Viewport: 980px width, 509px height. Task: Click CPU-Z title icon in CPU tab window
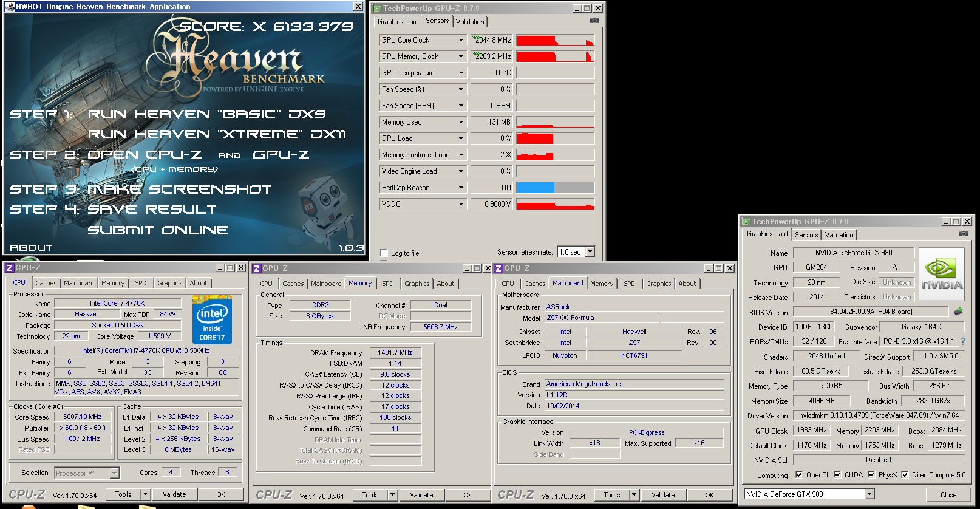tap(9, 268)
